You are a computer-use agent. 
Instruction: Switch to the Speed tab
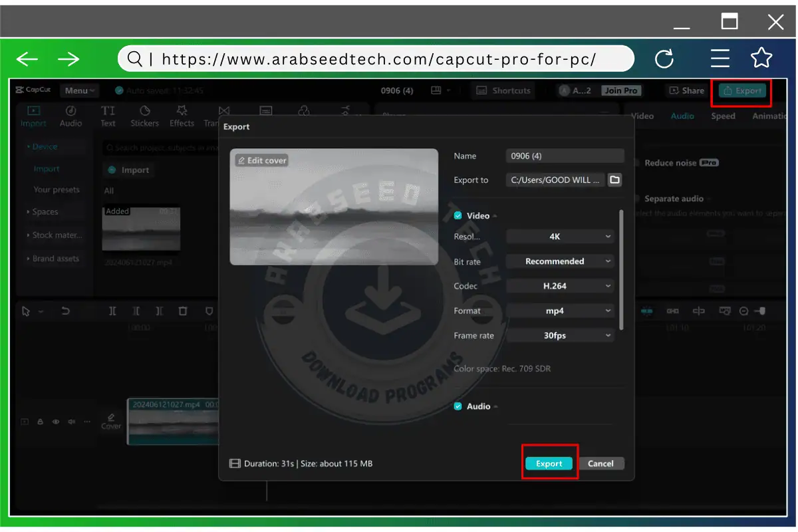[x=723, y=116]
